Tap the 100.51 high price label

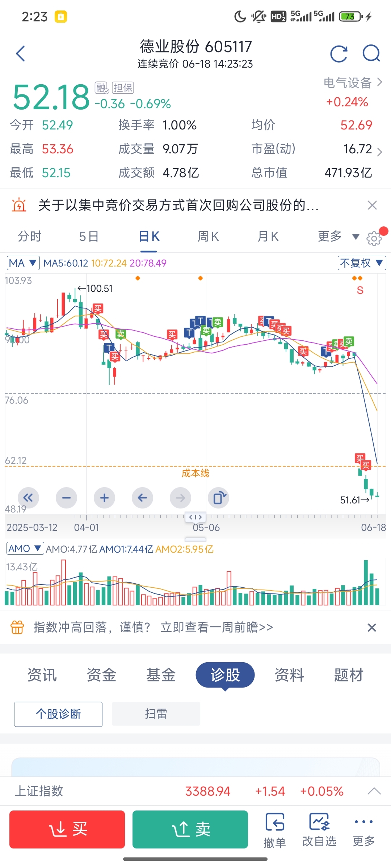[x=95, y=288]
